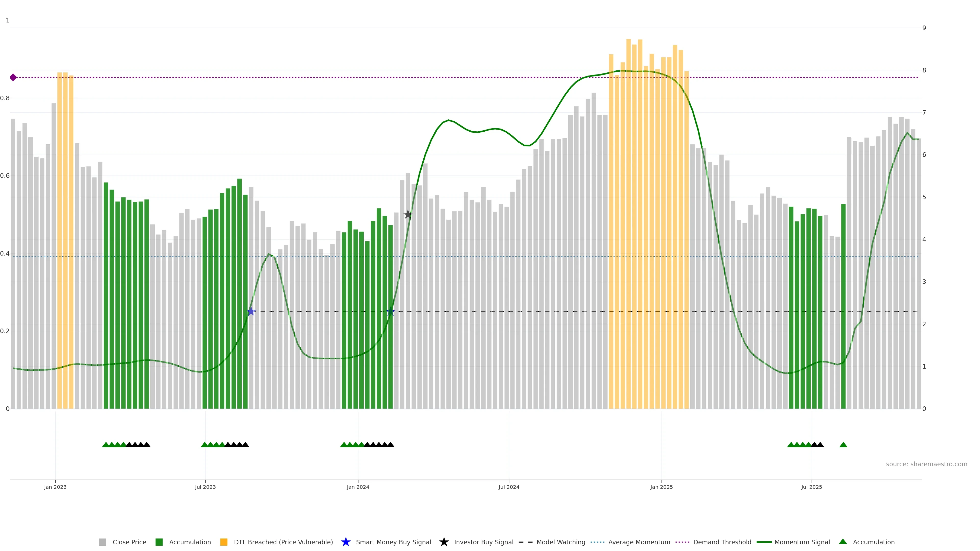Click the green Accumulation triangle legend icon
This screenshot has width=980, height=551.
tap(843, 542)
